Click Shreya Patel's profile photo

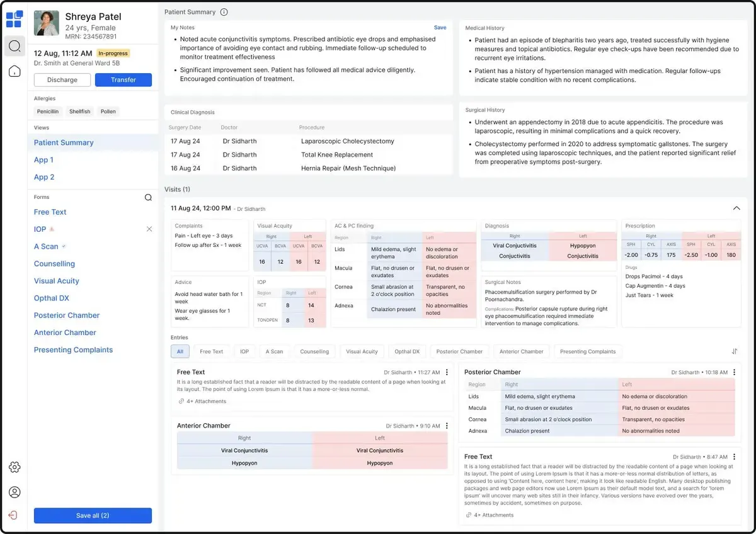coord(46,23)
